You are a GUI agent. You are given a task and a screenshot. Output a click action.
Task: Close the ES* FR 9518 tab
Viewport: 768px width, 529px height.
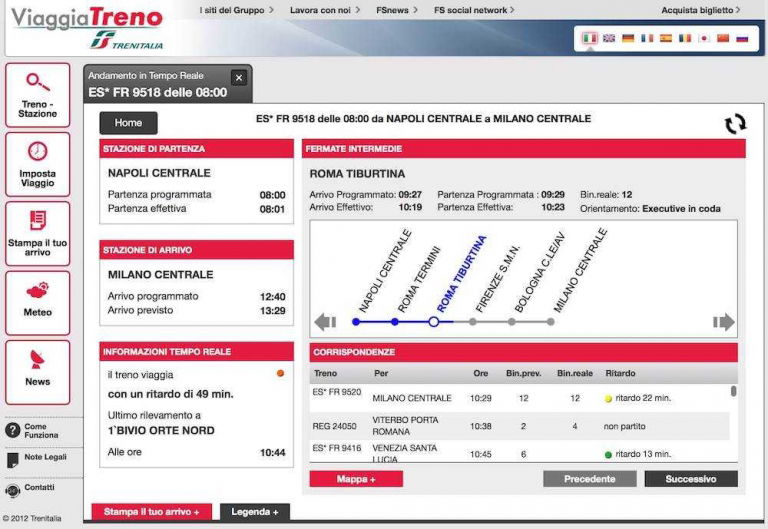(x=239, y=77)
